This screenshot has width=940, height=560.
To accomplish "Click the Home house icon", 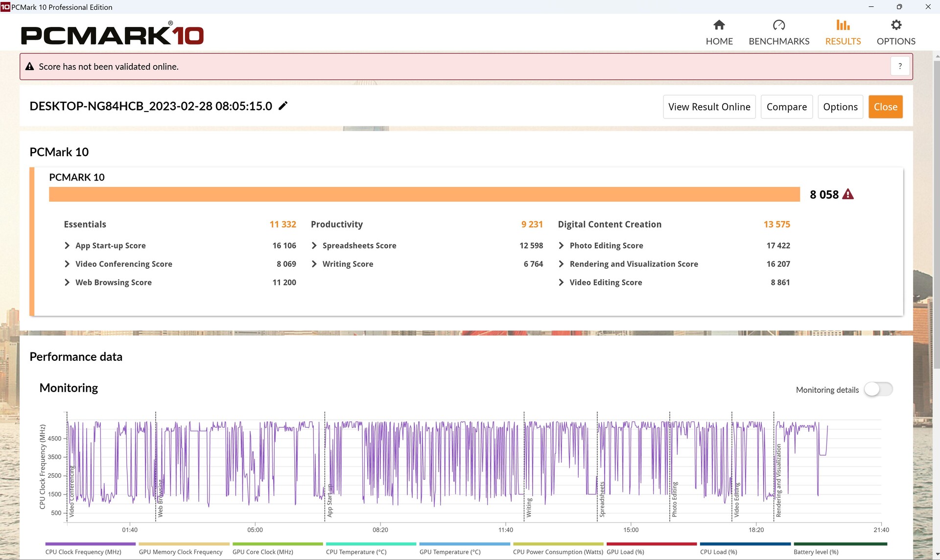I will click(x=719, y=25).
